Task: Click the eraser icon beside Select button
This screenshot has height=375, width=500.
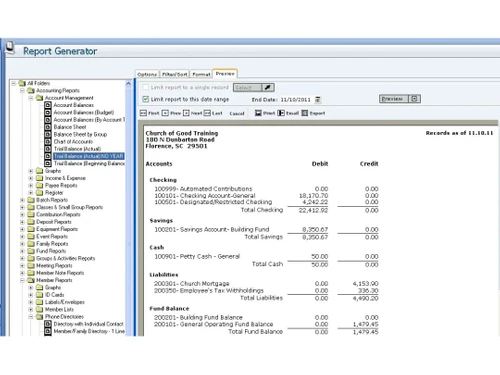Action: point(268,88)
